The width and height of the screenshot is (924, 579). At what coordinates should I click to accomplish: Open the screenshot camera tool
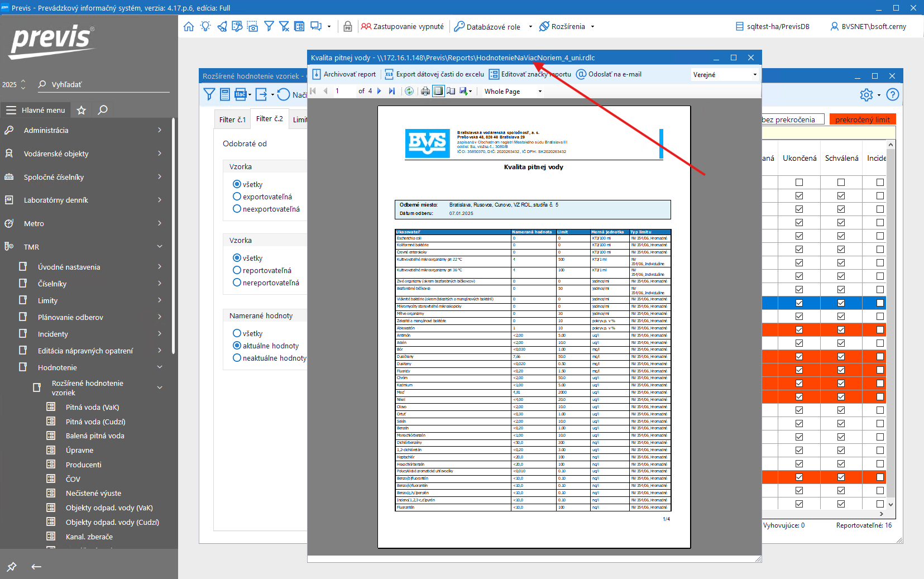pos(253,26)
